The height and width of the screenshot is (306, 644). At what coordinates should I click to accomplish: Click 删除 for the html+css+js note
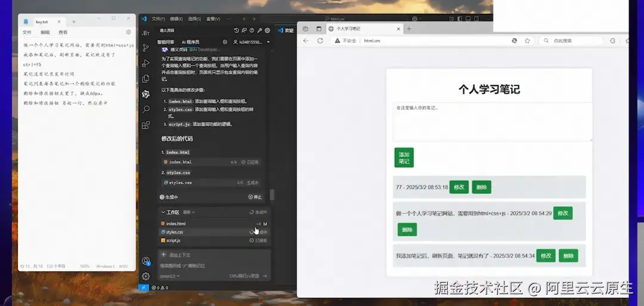pyautogui.click(x=407, y=230)
